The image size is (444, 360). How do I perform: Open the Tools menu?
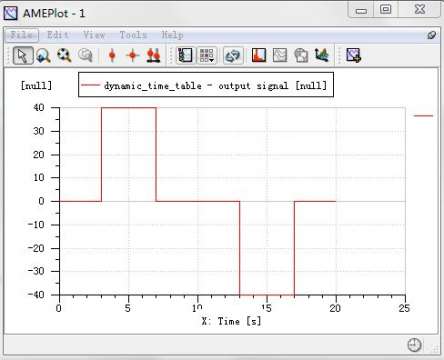pyautogui.click(x=133, y=35)
